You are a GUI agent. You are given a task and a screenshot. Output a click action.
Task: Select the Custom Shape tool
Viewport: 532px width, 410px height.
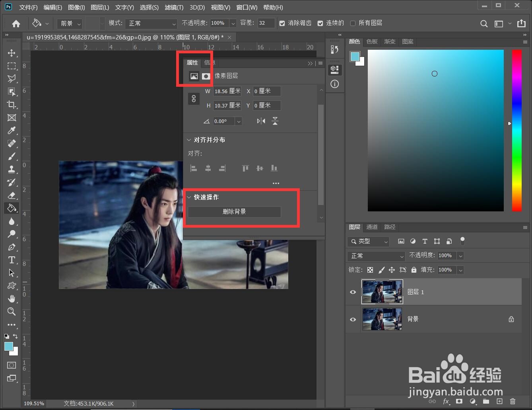(x=12, y=286)
